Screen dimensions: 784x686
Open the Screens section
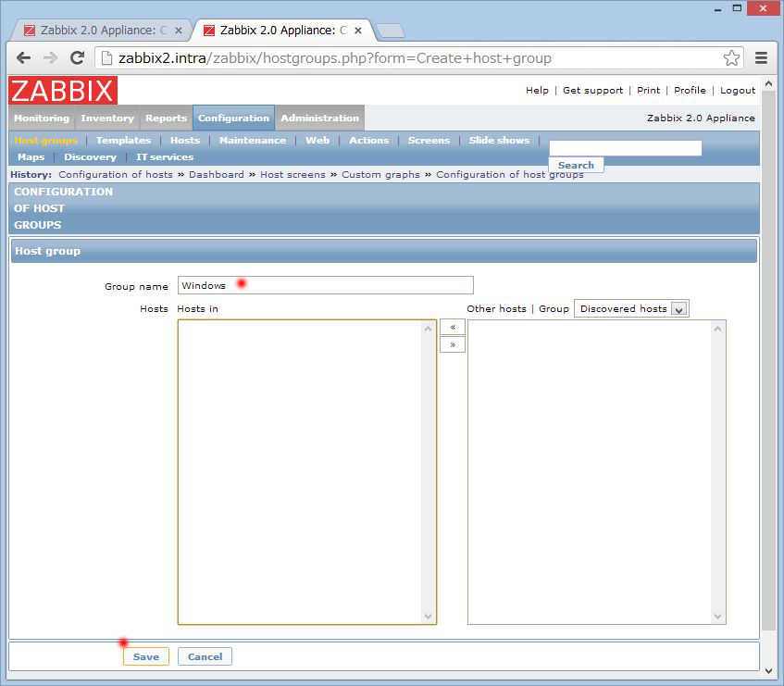pos(429,141)
